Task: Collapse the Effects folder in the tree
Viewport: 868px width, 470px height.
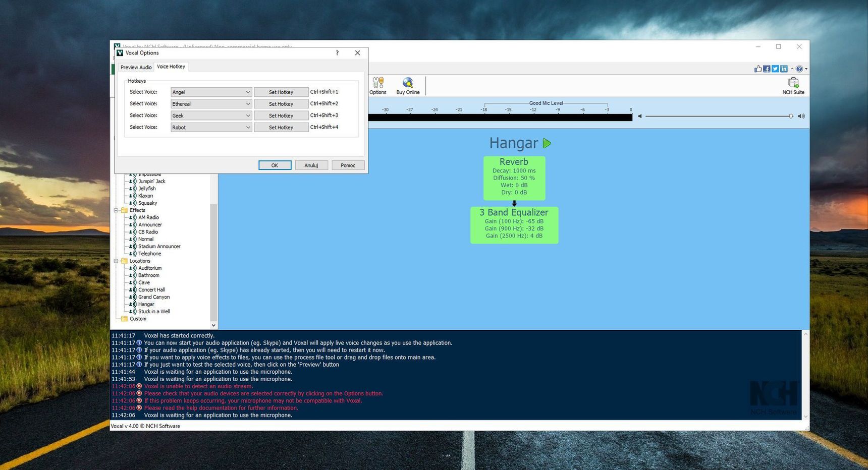Action: point(116,210)
